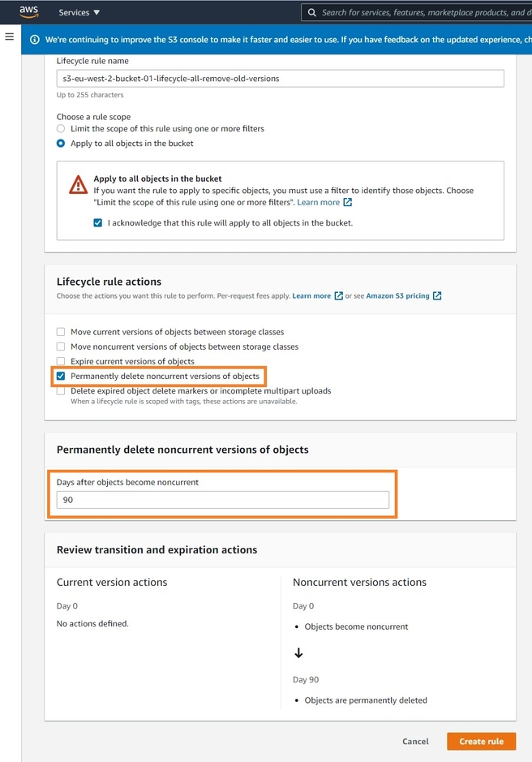Image resolution: width=532 pixels, height=762 pixels.
Task: Click the external link icon after Amazon S3 pricing
Action: pyautogui.click(x=437, y=295)
